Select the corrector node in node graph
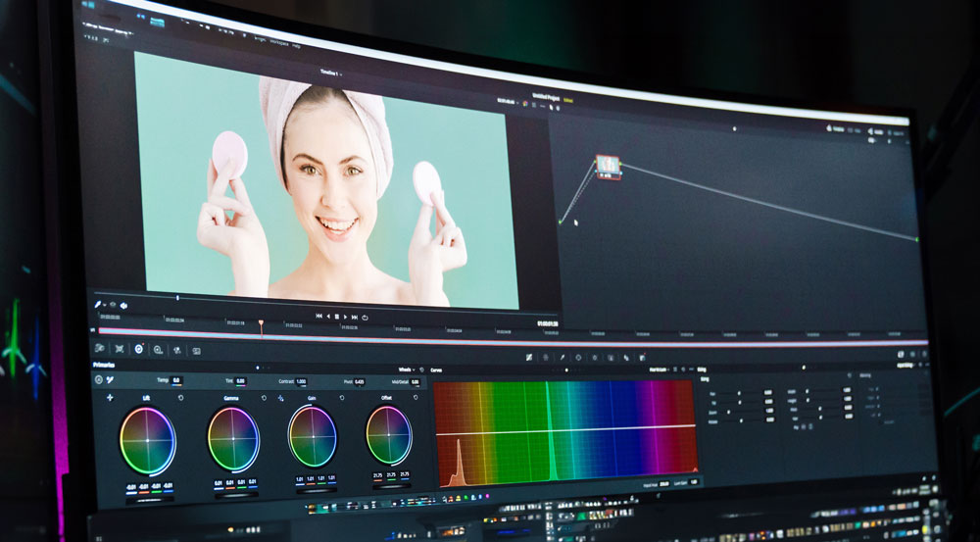The height and width of the screenshot is (542, 980). coord(608,167)
